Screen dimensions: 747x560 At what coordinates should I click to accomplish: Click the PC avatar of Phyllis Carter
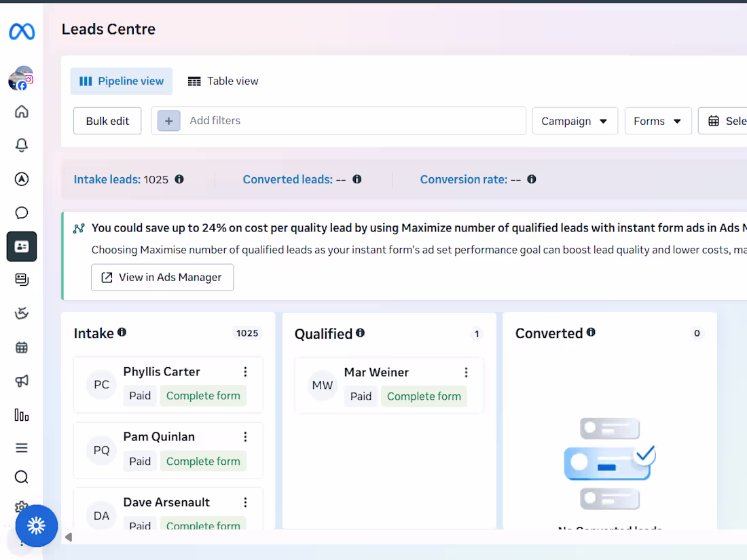click(101, 385)
